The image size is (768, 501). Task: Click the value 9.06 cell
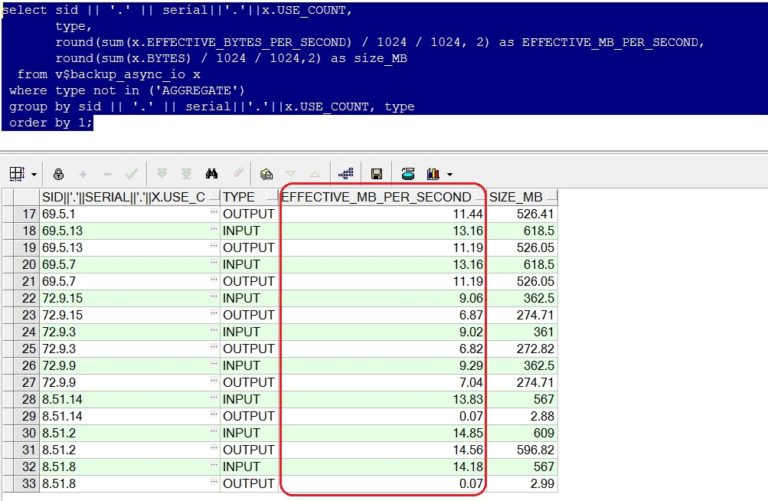pos(383,298)
